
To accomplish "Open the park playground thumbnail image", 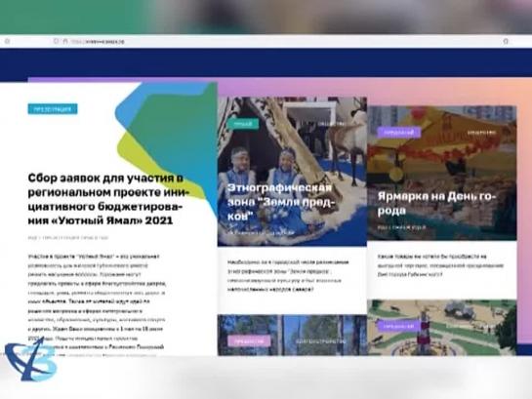I will 442,327.
